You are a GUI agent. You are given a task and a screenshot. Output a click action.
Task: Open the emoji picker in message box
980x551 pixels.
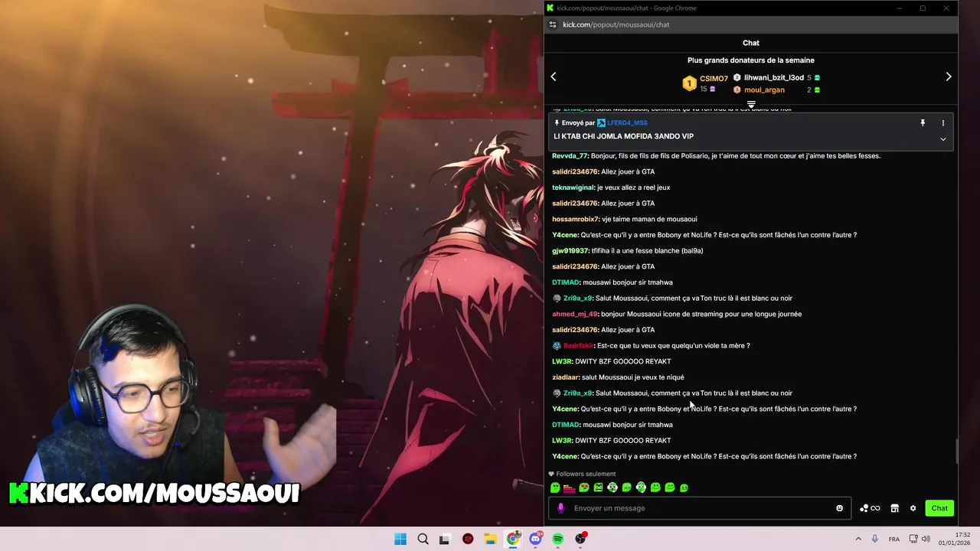click(x=839, y=508)
